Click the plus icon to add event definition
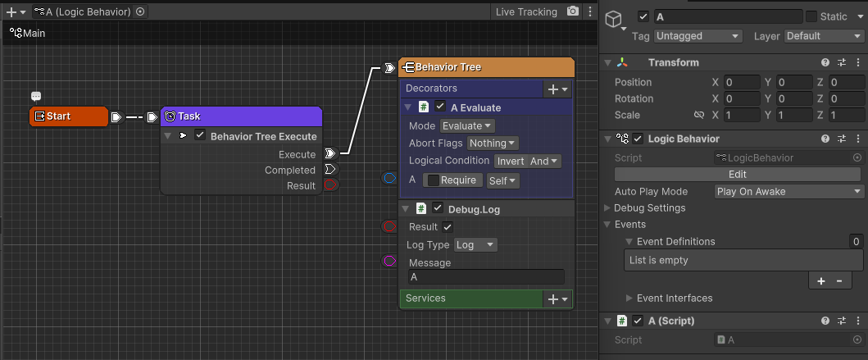The image size is (868, 360). click(x=821, y=281)
